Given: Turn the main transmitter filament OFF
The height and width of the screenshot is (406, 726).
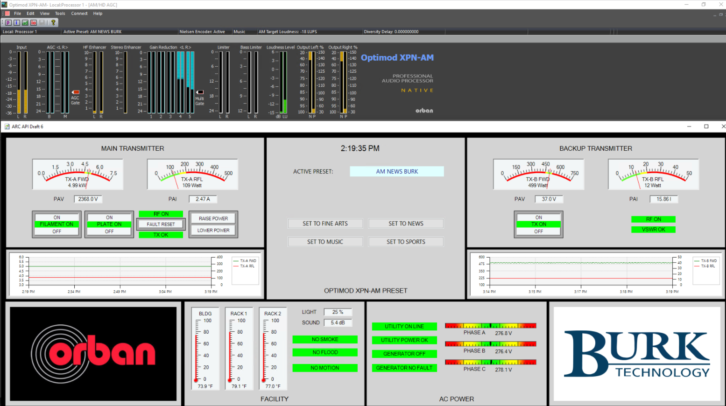Looking at the screenshot, I should pyautogui.click(x=56, y=231).
